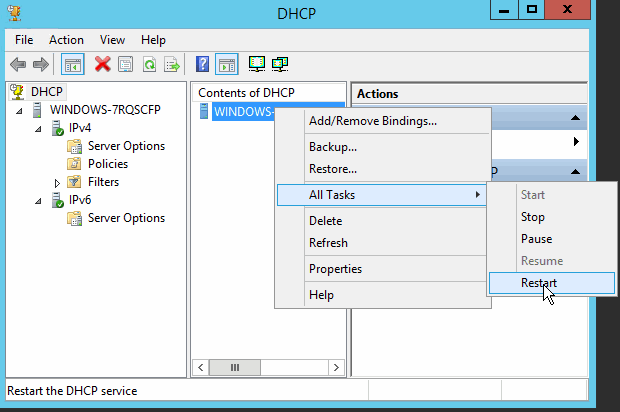620x412 pixels.
Task: Select Policies under IPv4 in the tree
Action: (107, 164)
